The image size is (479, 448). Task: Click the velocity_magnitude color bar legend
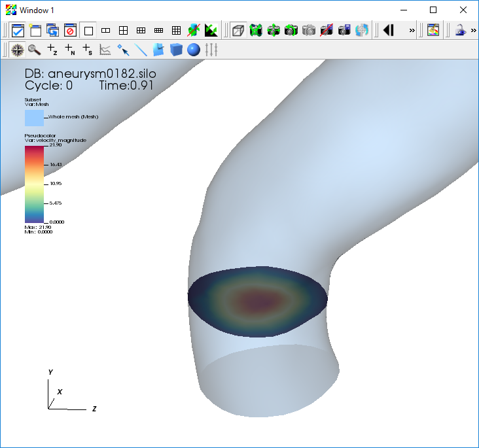[x=34, y=184]
